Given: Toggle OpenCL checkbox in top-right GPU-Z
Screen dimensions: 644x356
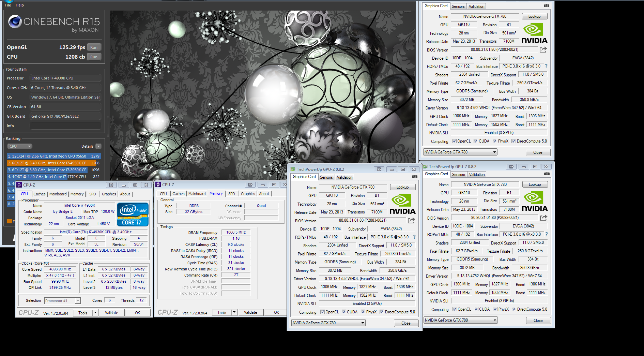Looking at the screenshot, I should (454, 141).
